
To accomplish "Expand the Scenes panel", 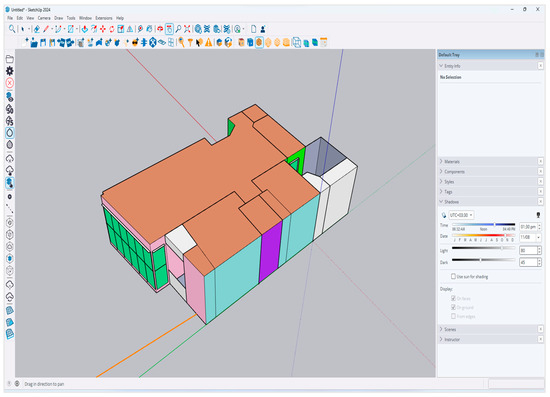I will click(442, 329).
